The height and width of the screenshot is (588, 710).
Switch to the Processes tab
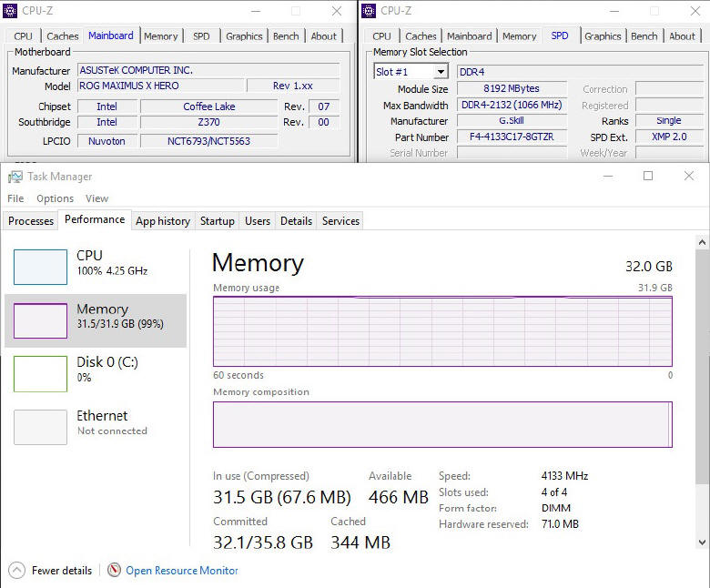click(x=31, y=221)
